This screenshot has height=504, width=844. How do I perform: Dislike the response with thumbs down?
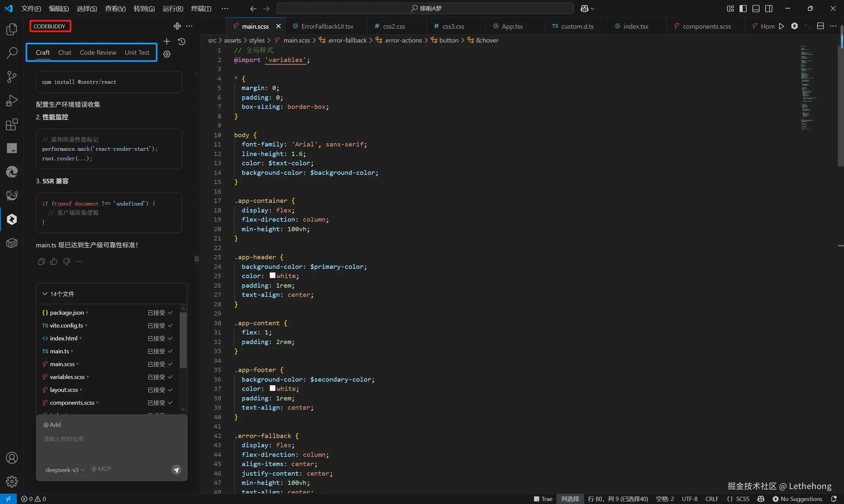[x=67, y=262]
